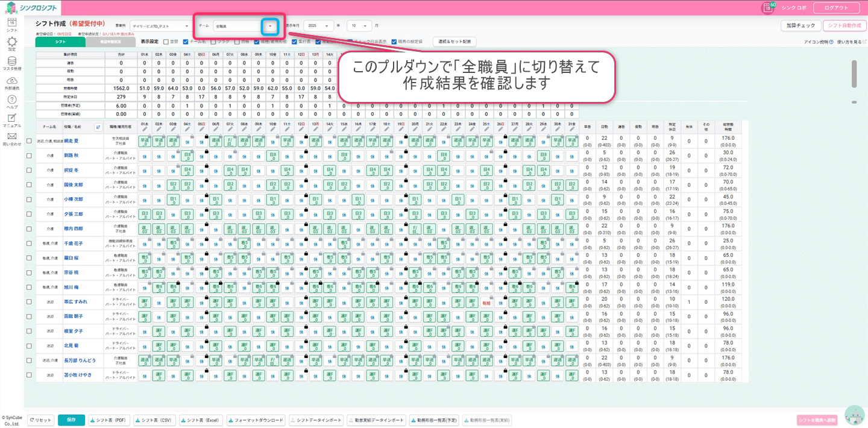Expand the チーム dropdown showing 全職員

270,26
